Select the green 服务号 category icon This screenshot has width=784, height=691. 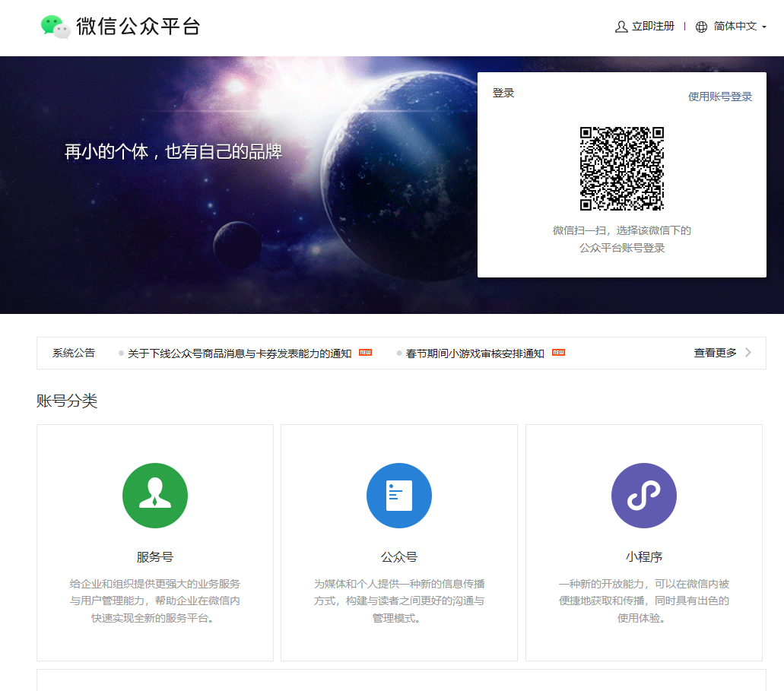155,496
